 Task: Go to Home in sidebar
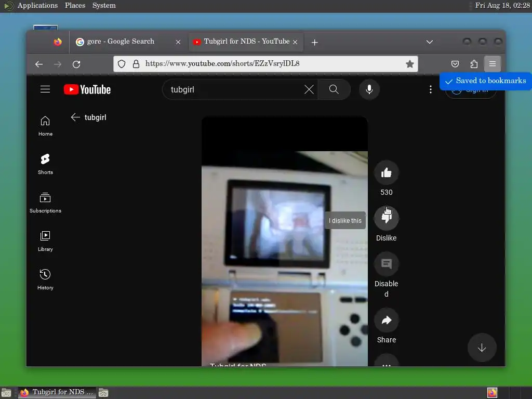point(45,126)
